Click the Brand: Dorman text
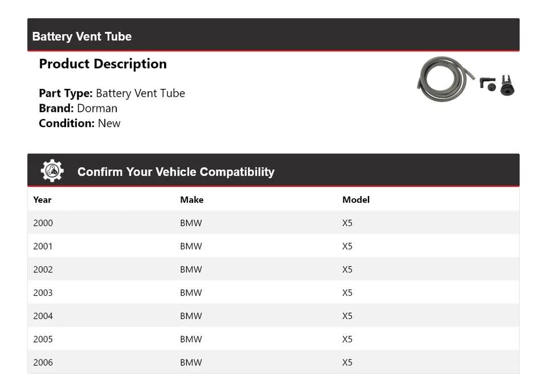547x392 pixels. click(x=78, y=108)
